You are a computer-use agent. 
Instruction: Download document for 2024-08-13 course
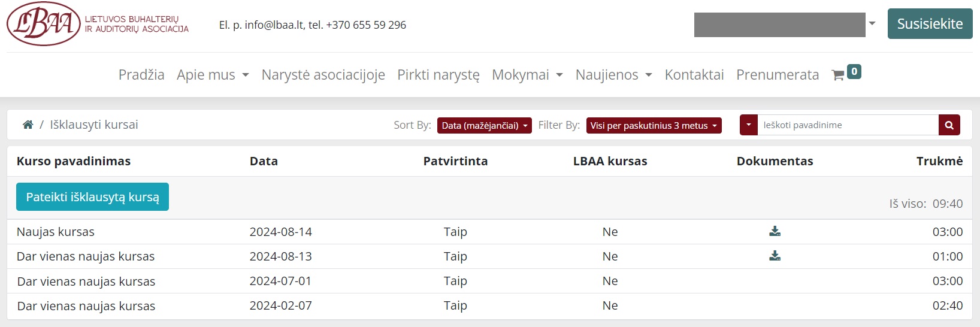[x=775, y=256]
